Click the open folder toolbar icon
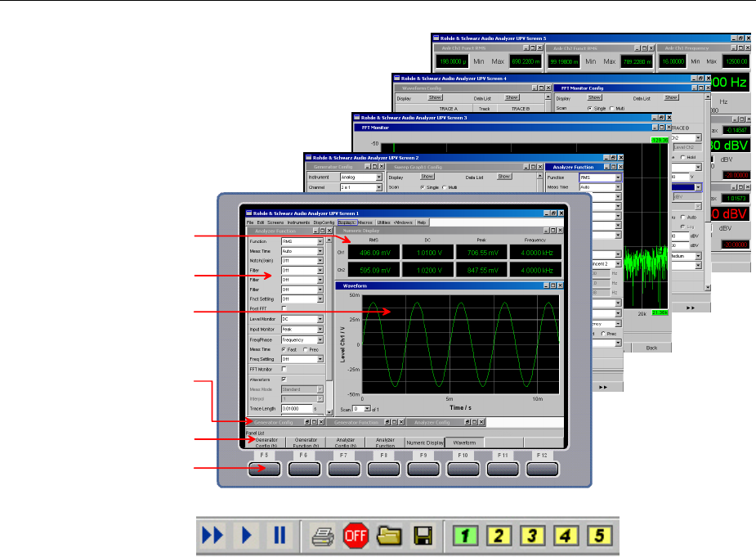This screenshot has height=557, width=756. (388, 536)
